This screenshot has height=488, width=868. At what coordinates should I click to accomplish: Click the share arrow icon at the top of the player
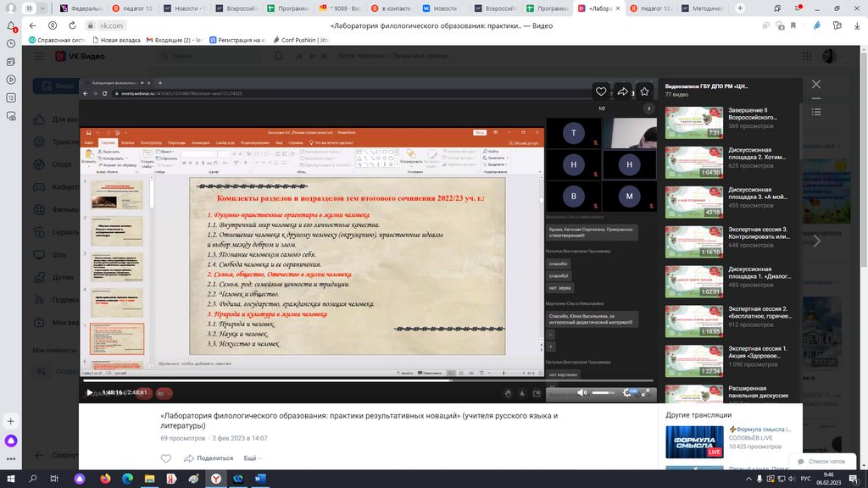point(623,91)
